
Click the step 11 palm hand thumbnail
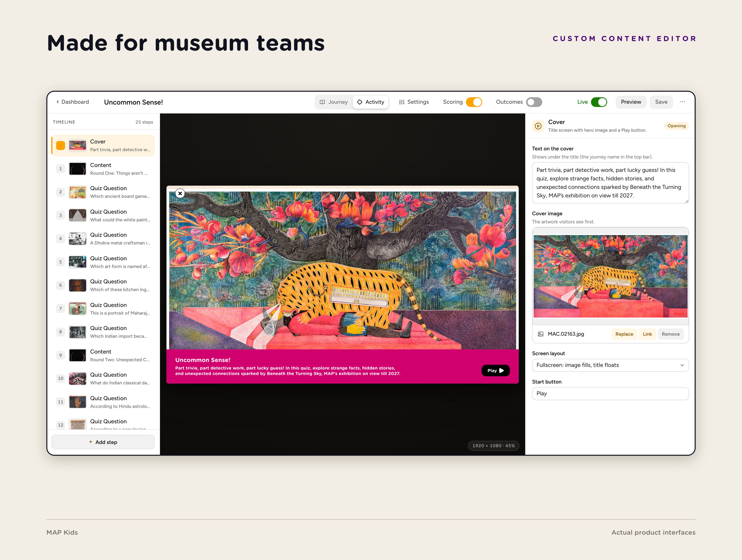tap(77, 402)
